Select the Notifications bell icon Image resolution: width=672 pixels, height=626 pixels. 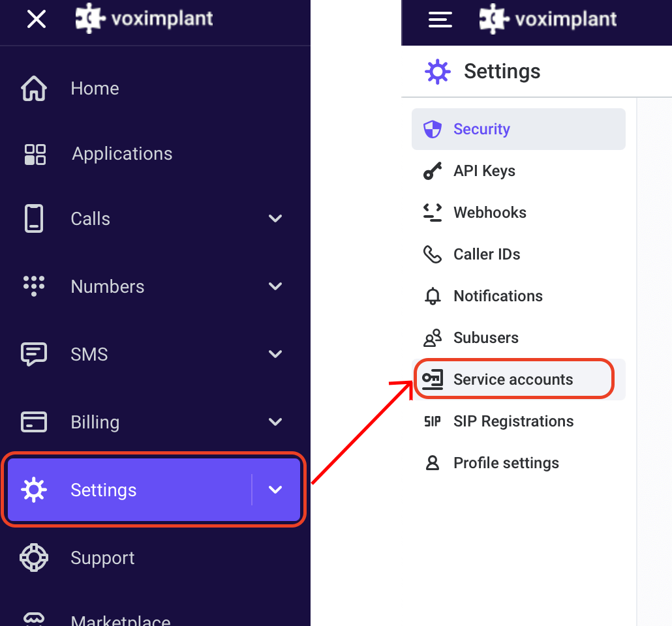click(432, 295)
